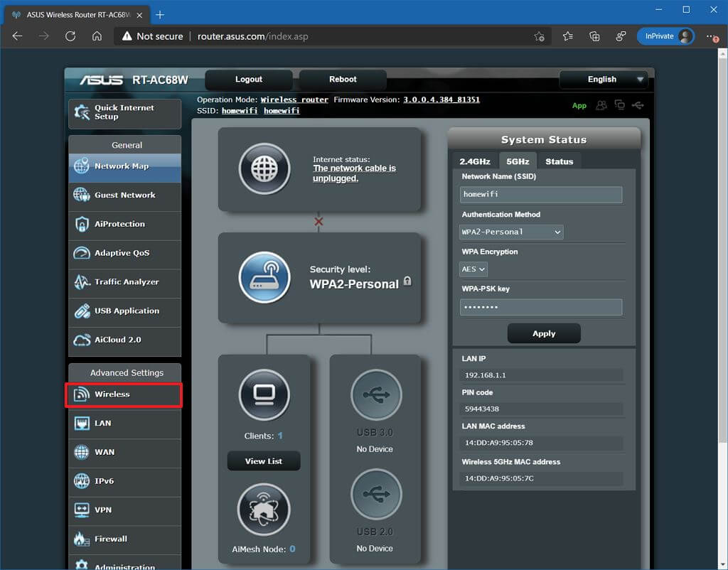Click the Apply button
The image size is (728, 570).
(x=544, y=333)
